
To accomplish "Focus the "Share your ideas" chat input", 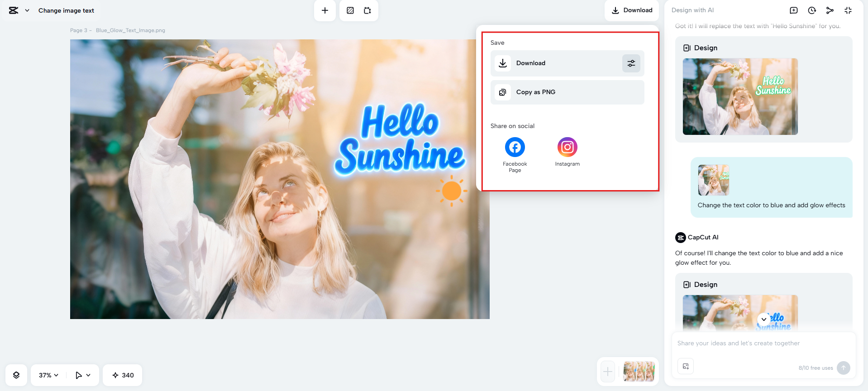I will pyautogui.click(x=764, y=343).
